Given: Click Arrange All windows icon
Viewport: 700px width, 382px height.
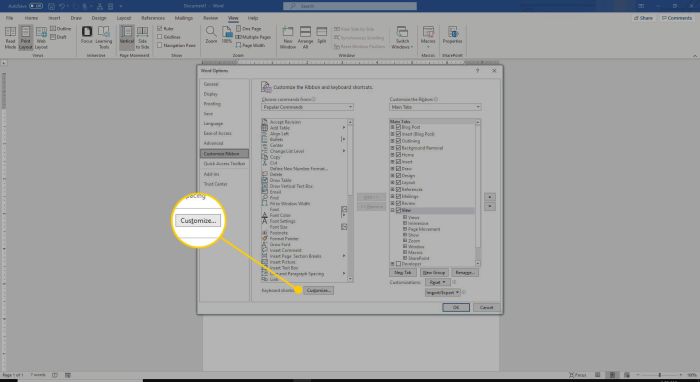Looking at the screenshot, I should 305,37.
